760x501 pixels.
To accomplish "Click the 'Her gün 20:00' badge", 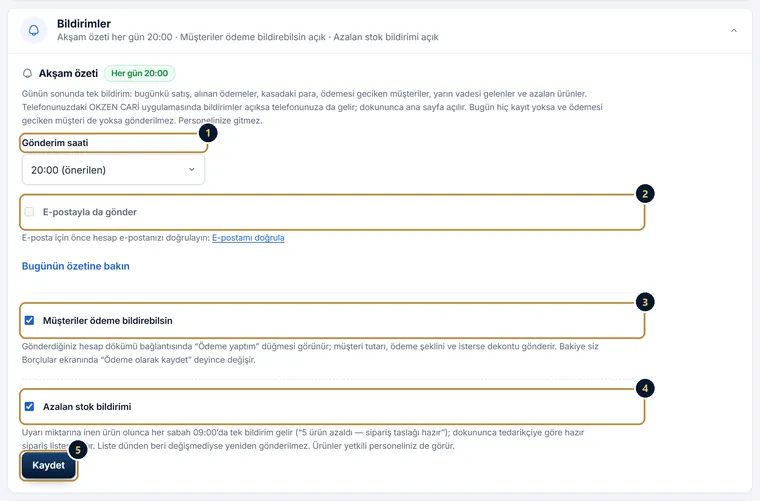I will click(140, 73).
